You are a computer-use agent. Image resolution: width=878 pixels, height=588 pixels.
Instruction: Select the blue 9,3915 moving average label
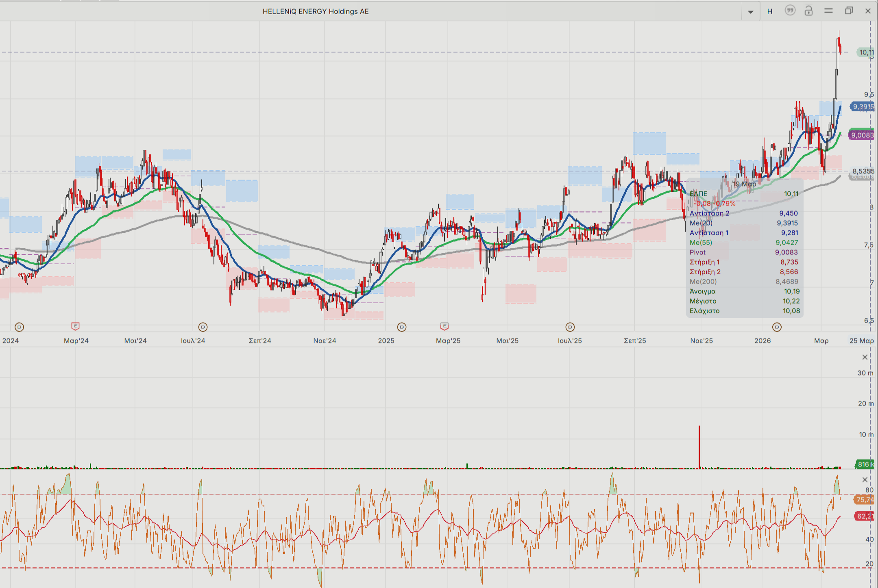click(x=863, y=107)
